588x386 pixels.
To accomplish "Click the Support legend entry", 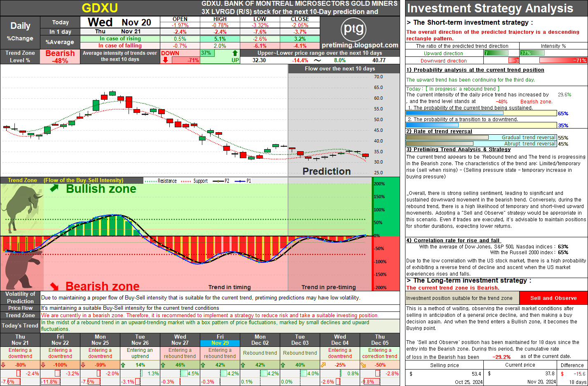I will point(194,181).
